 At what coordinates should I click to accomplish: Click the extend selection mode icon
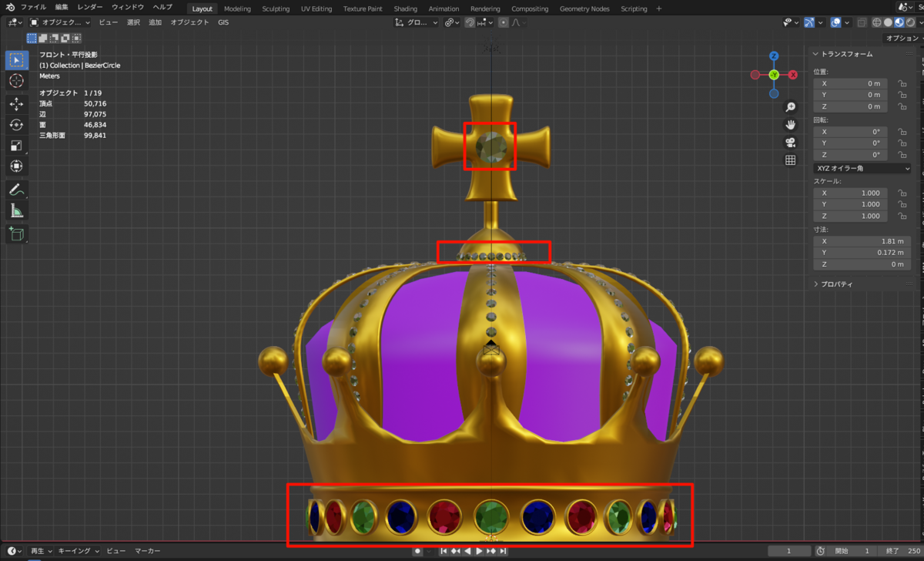pyautogui.click(x=42, y=38)
